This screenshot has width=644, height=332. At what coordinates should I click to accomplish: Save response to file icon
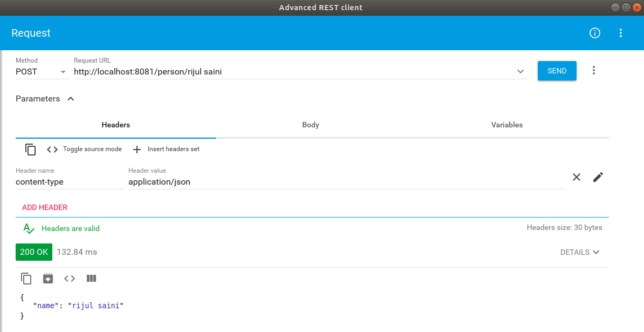48,279
